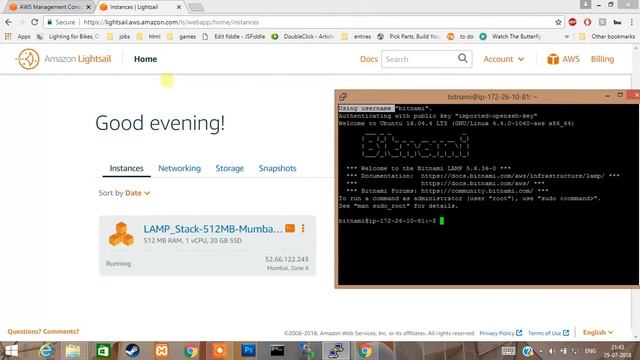Open Photoshop from the taskbar
This screenshot has width=640, height=360.
[249, 351]
